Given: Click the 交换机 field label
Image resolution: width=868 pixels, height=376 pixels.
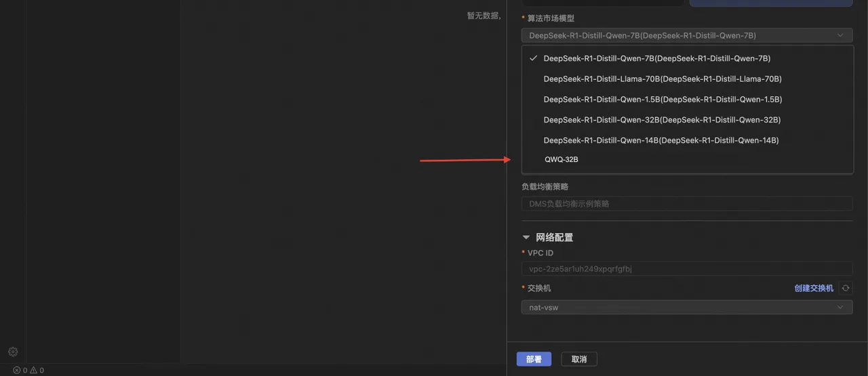Looking at the screenshot, I should [x=539, y=288].
